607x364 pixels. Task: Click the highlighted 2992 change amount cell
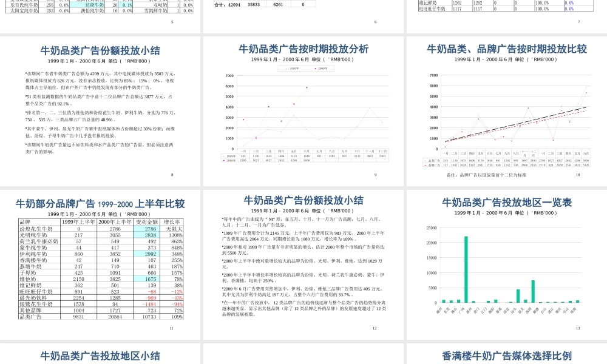(x=147, y=254)
